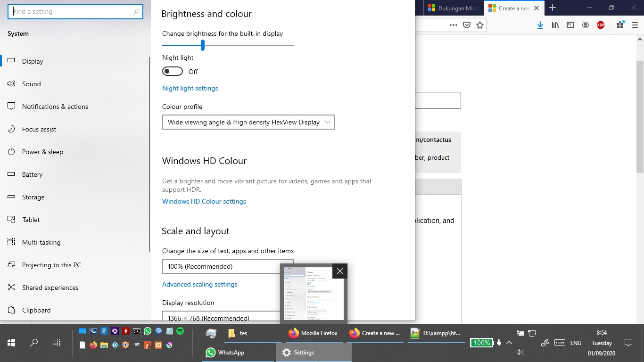Open the Display resolution dropdown
Viewport: 644px width, 362px height.
point(228,316)
